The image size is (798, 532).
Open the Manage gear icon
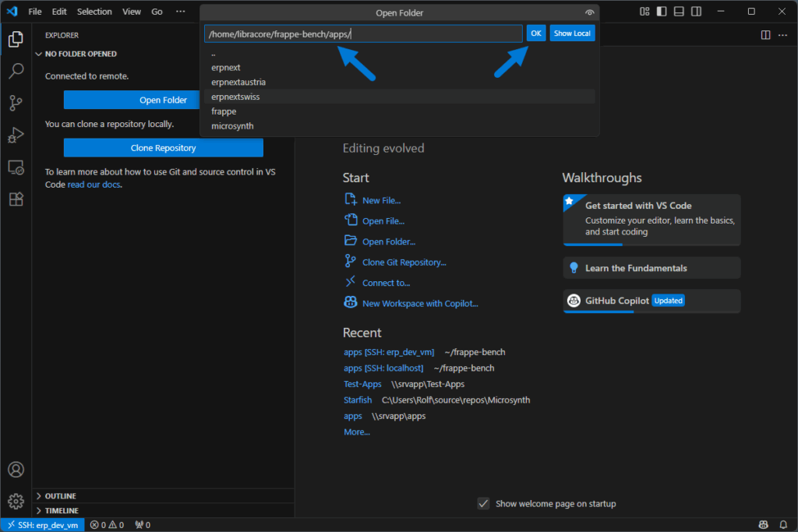pyautogui.click(x=16, y=502)
